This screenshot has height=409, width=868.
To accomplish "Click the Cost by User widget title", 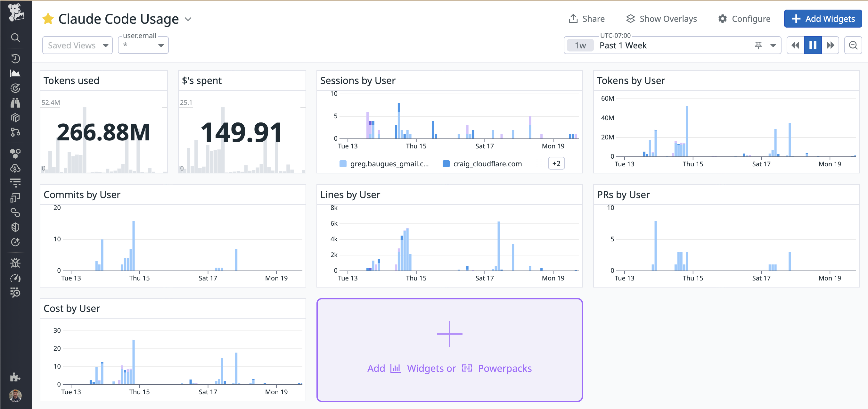I will (x=72, y=308).
